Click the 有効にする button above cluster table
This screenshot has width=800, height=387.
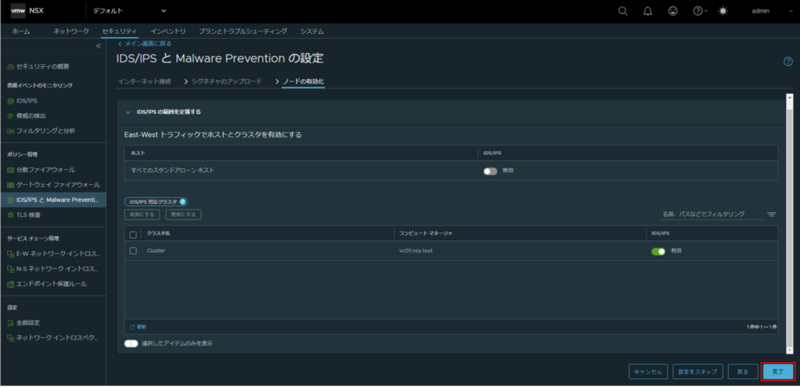pyautogui.click(x=142, y=215)
